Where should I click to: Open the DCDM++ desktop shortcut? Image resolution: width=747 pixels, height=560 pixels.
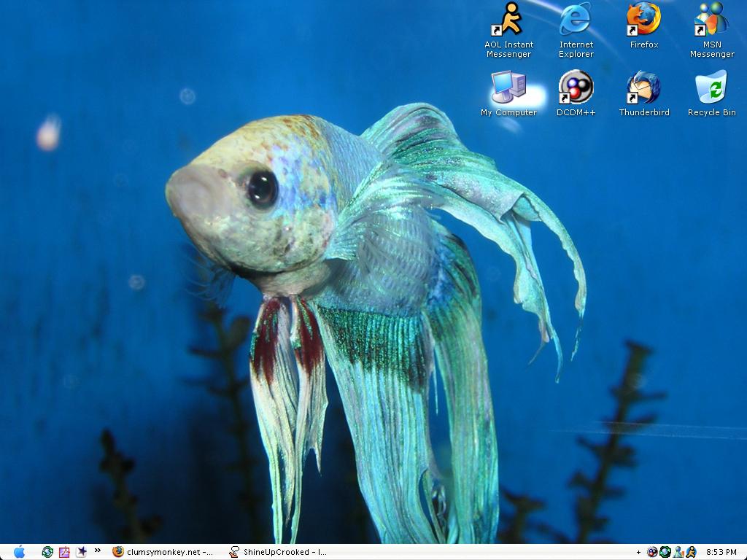pyautogui.click(x=576, y=88)
